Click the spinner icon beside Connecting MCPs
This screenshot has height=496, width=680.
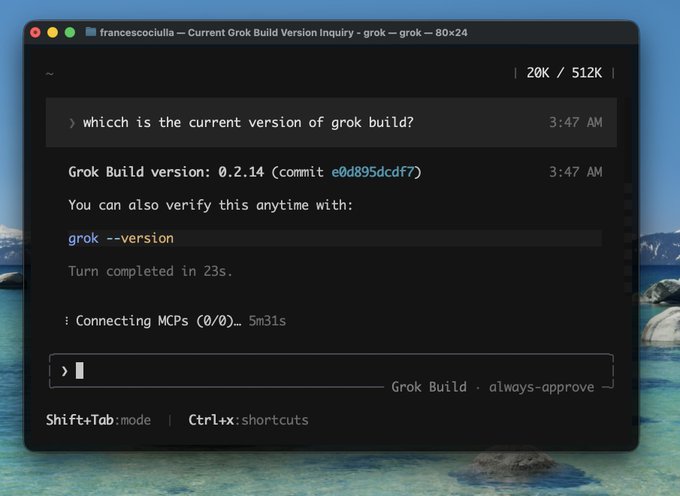[66, 321]
